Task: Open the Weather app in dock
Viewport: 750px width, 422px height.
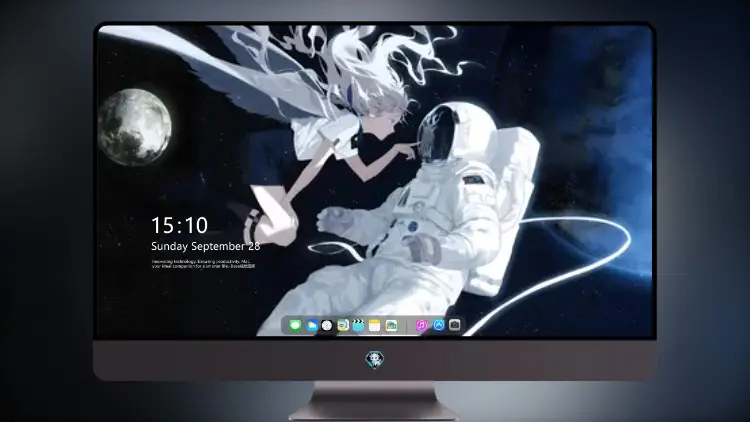Action: (x=312, y=326)
